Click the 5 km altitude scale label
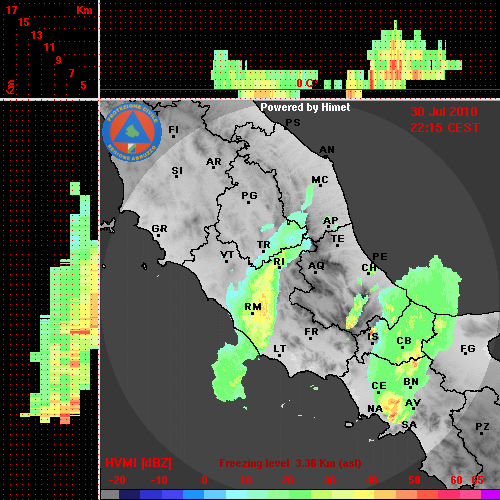This screenshot has height=500, width=500. tap(83, 85)
